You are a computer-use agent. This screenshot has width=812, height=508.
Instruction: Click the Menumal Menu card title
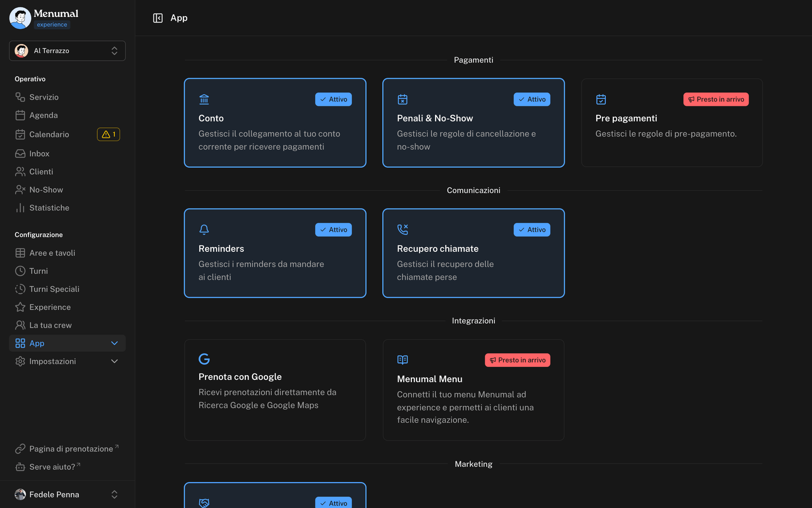point(430,379)
